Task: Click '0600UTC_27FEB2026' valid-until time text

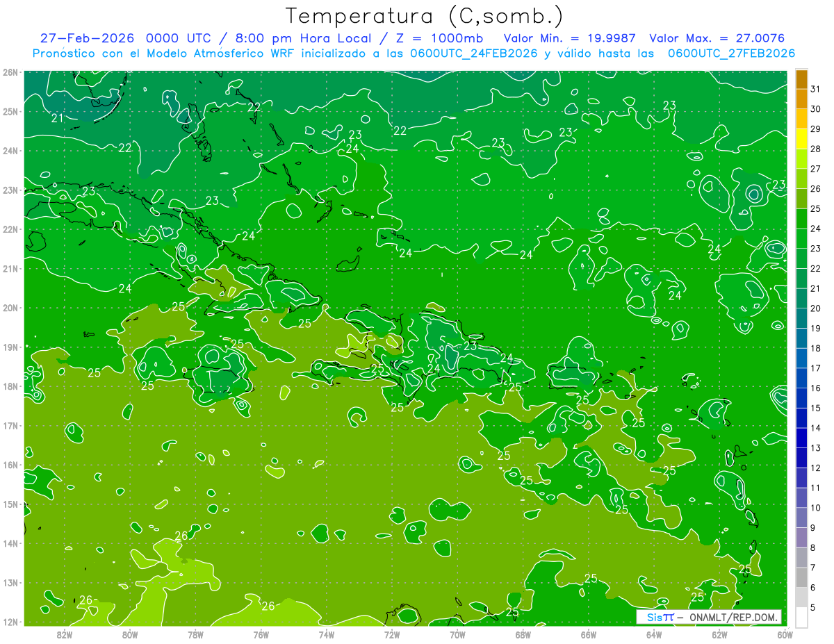Action: click(732, 53)
